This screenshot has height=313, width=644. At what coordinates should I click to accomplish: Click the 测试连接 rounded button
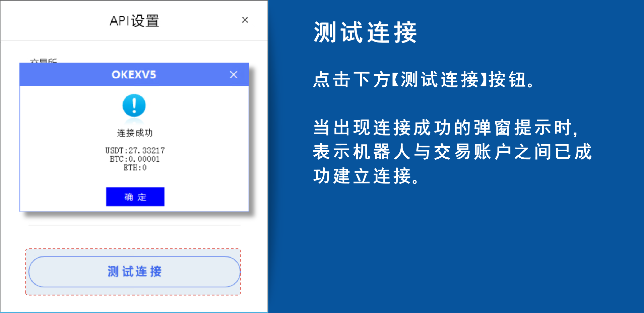(x=134, y=271)
